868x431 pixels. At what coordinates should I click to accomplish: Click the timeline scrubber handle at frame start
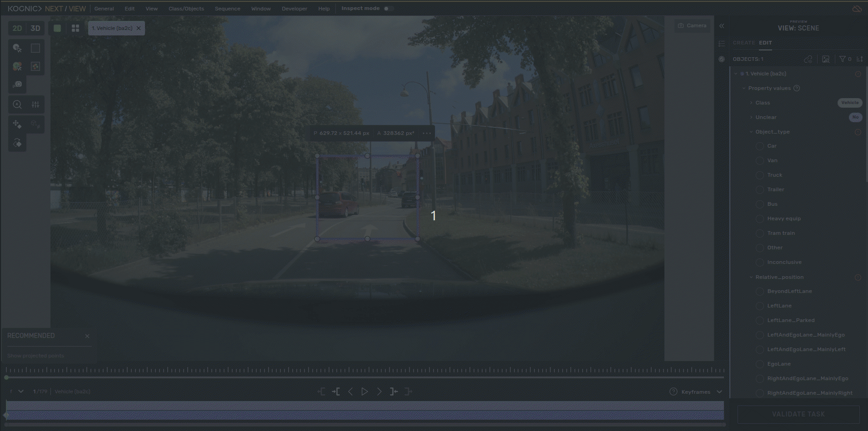pyautogui.click(x=6, y=377)
